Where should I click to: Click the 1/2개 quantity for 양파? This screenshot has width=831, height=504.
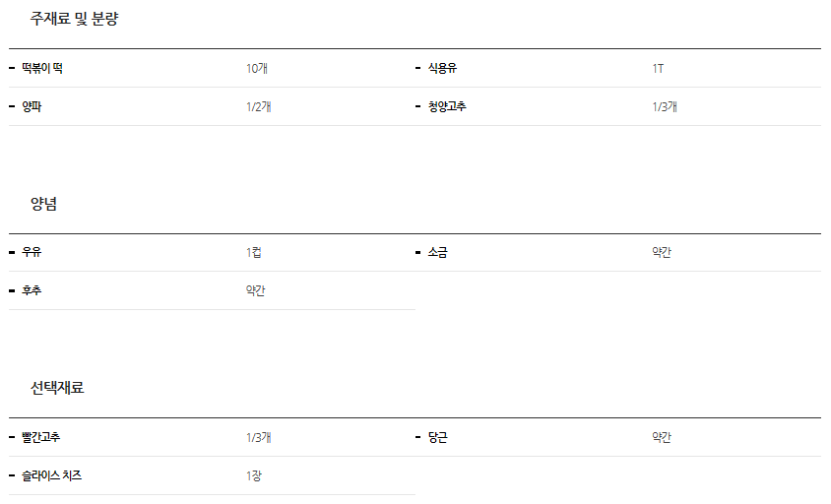click(x=258, y=106)
